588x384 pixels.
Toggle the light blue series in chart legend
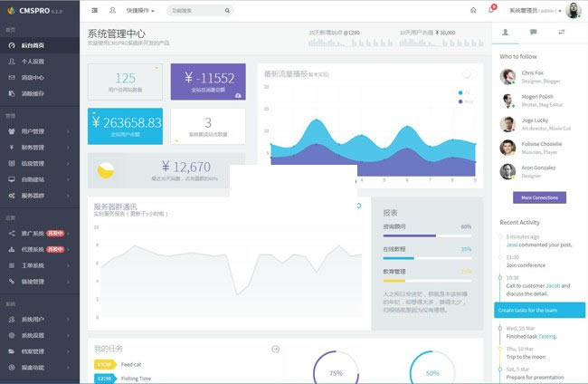(464, 92)
